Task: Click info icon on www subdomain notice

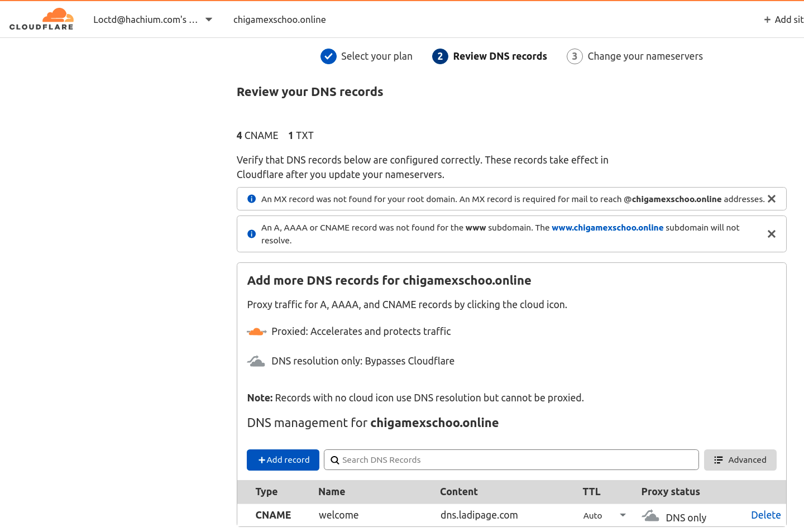Action: coord(252,234)
